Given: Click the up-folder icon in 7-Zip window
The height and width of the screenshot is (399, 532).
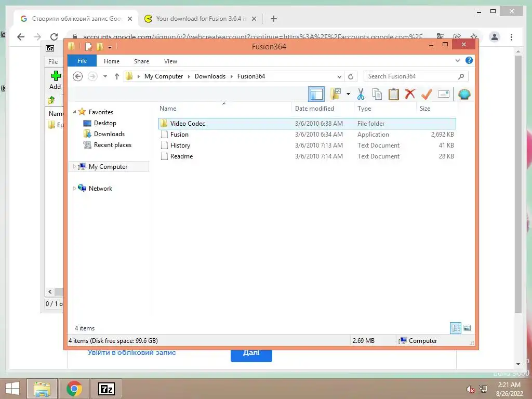Looking at the screenshot, I should (x=51, y=100).
